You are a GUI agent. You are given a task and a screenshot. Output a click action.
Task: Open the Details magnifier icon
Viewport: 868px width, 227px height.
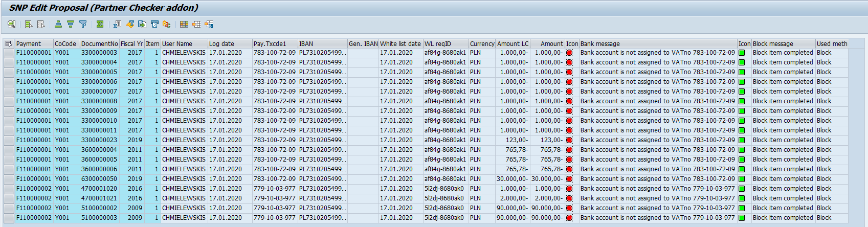(11, 24)
